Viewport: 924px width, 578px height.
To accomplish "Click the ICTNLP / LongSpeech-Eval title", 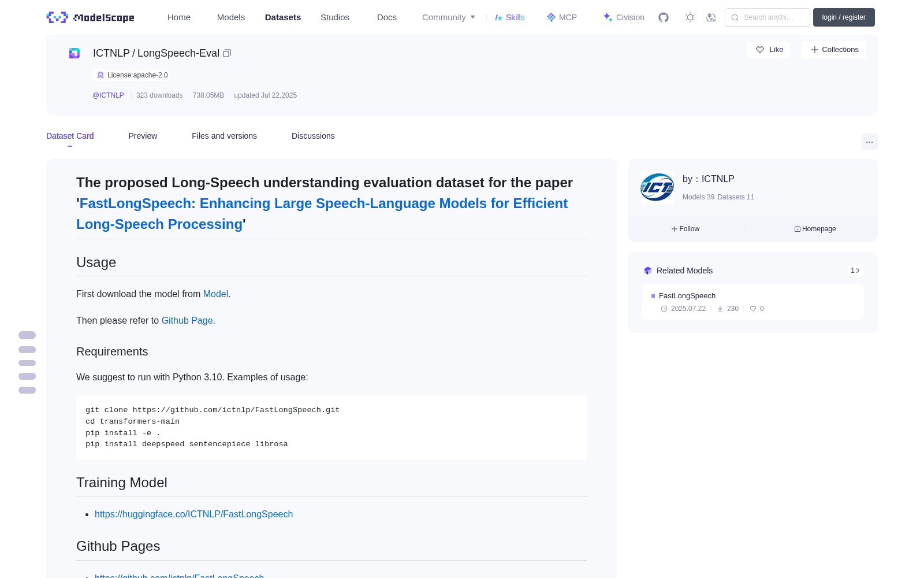I will [156, 53].
